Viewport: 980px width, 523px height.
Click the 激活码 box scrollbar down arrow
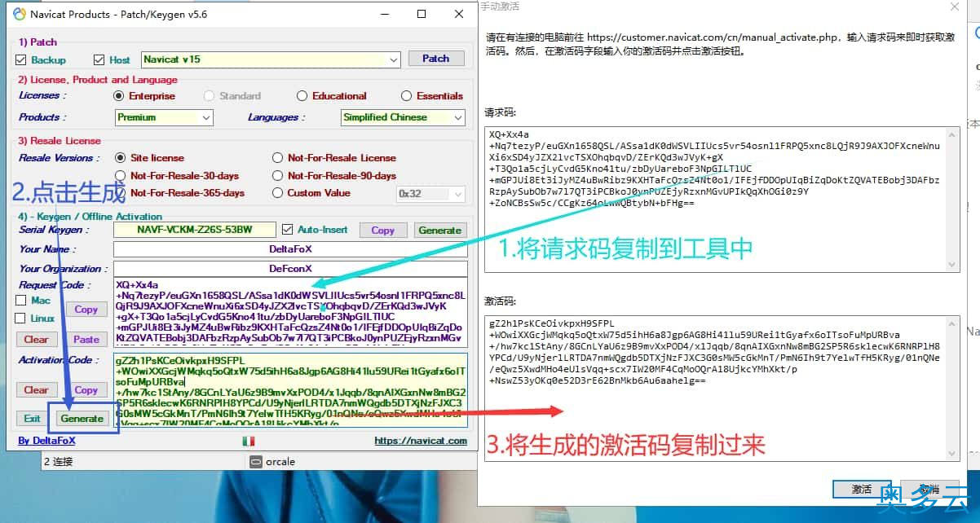[x=952, y=454]
